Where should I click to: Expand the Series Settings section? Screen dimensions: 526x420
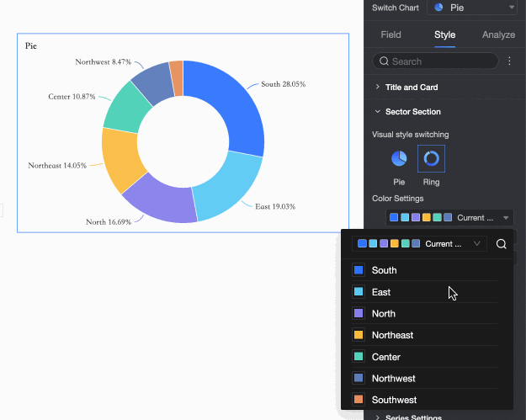click(x=413, y=417)
